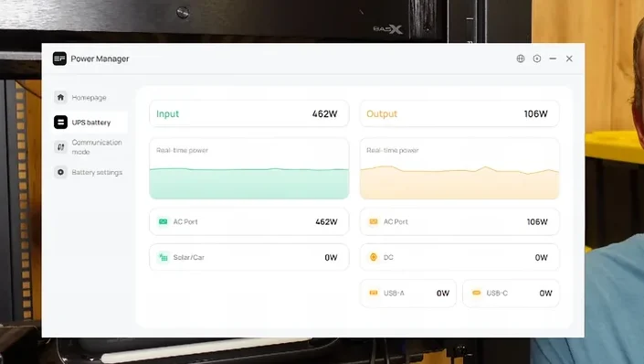The width and height of the screenshot is (644, 364).
Task: Click the Power Manager title text
Action: click(100, 59)
